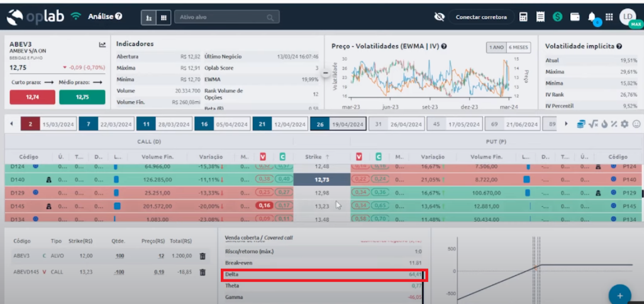Viewport: 644px width, 304px height.
Task: Switch chart period to 6 MESES
Action: [519, 48]
